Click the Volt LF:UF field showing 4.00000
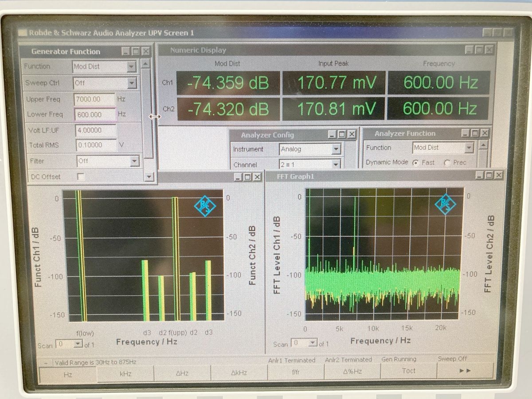The width and height of the screenshot is (532, 399). (96, 130)
